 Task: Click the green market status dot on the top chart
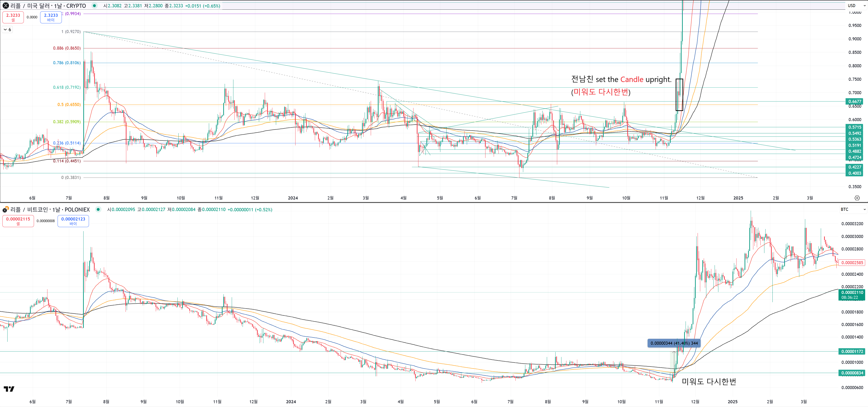click(x=94, y=6)
